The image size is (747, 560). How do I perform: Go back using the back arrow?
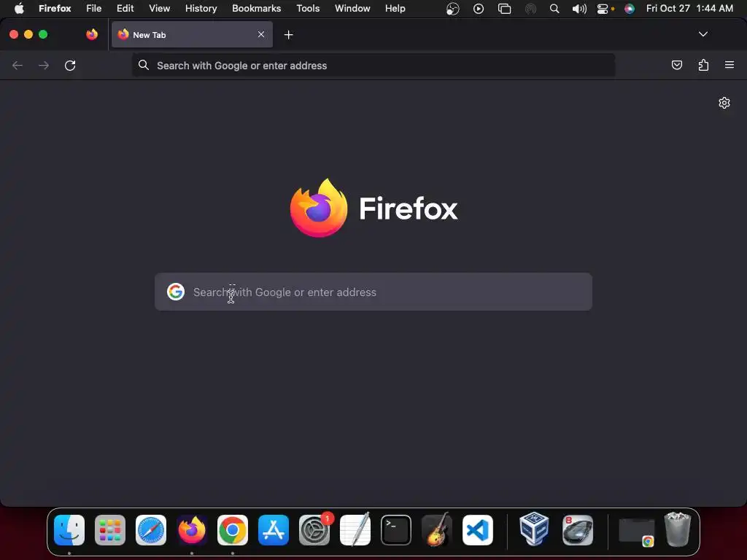pos(18,65)
